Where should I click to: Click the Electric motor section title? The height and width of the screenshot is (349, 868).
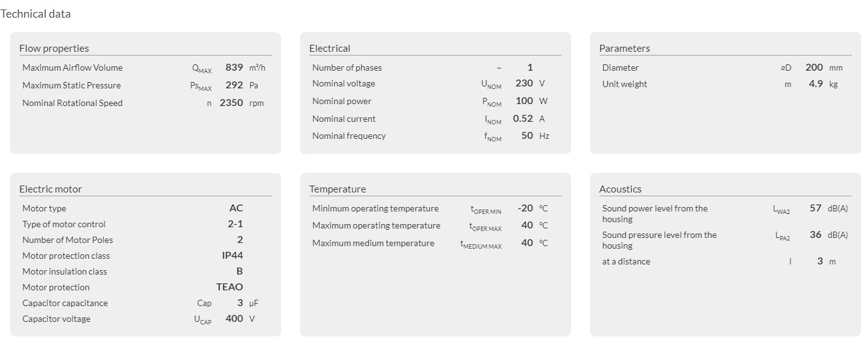pos(50,189)
